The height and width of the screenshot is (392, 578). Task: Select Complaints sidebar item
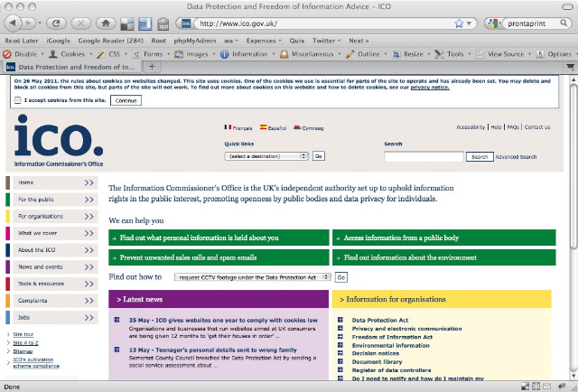(55, 301)
